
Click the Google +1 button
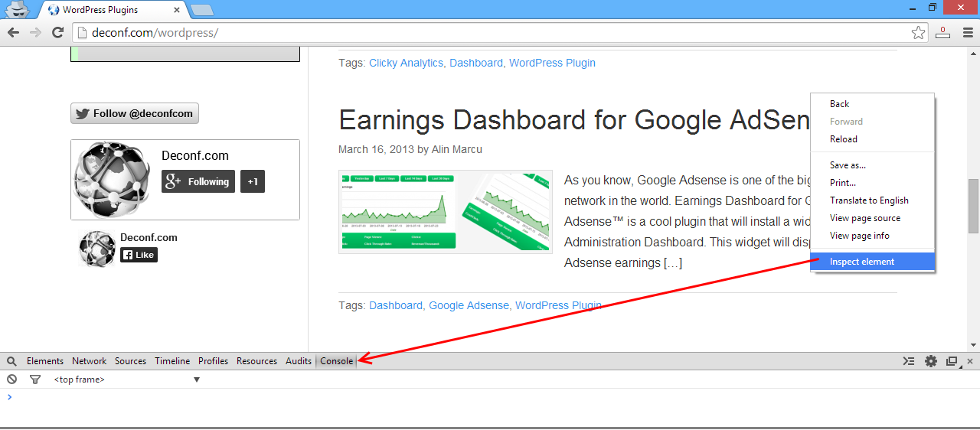tap(253, 181)
